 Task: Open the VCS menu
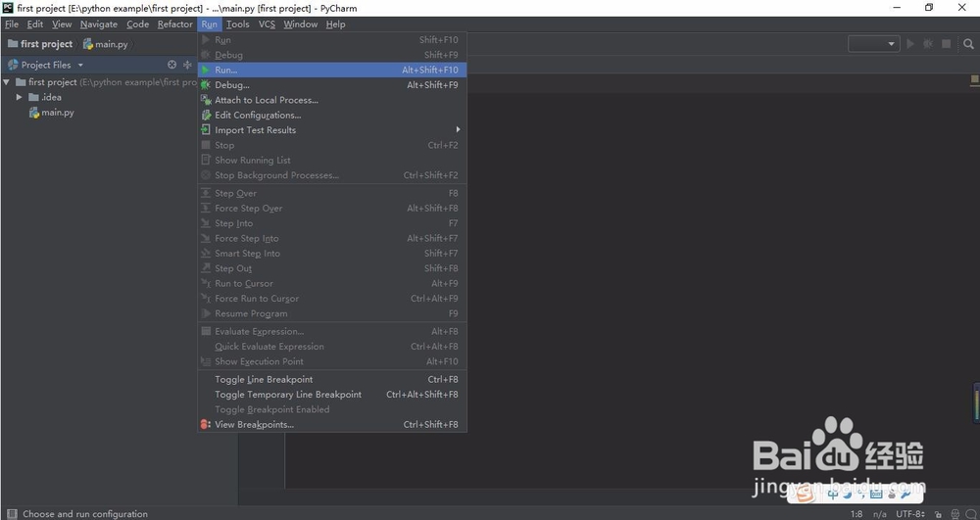tap(267, 24)
